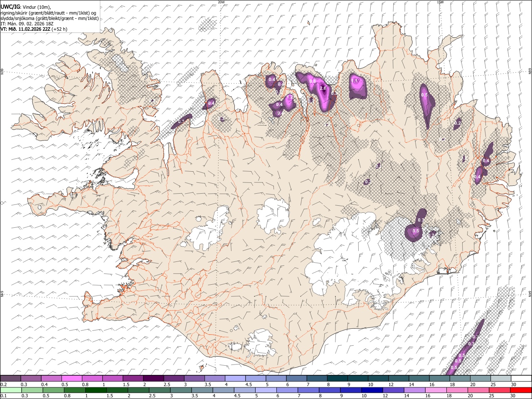Select the bright pink top-row swatch between 0.5 and 0.8
The image size is (532, 399).
(x=72, y=379)
